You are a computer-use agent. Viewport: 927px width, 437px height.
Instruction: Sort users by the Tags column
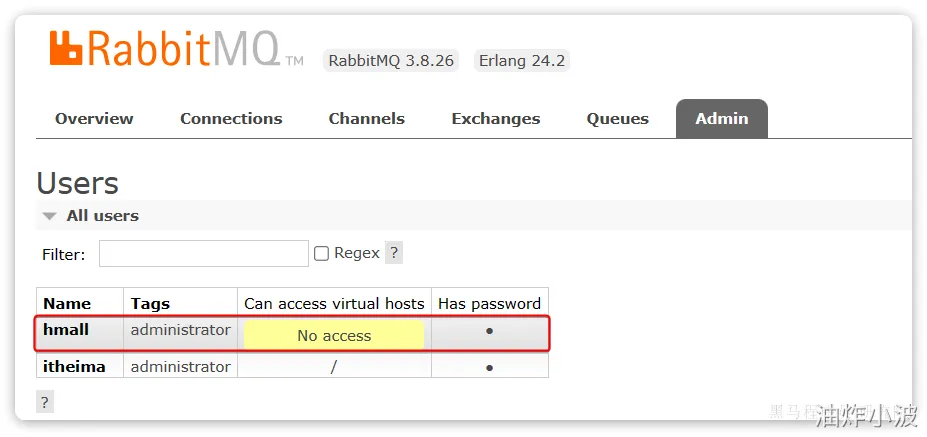click(150, 303)
